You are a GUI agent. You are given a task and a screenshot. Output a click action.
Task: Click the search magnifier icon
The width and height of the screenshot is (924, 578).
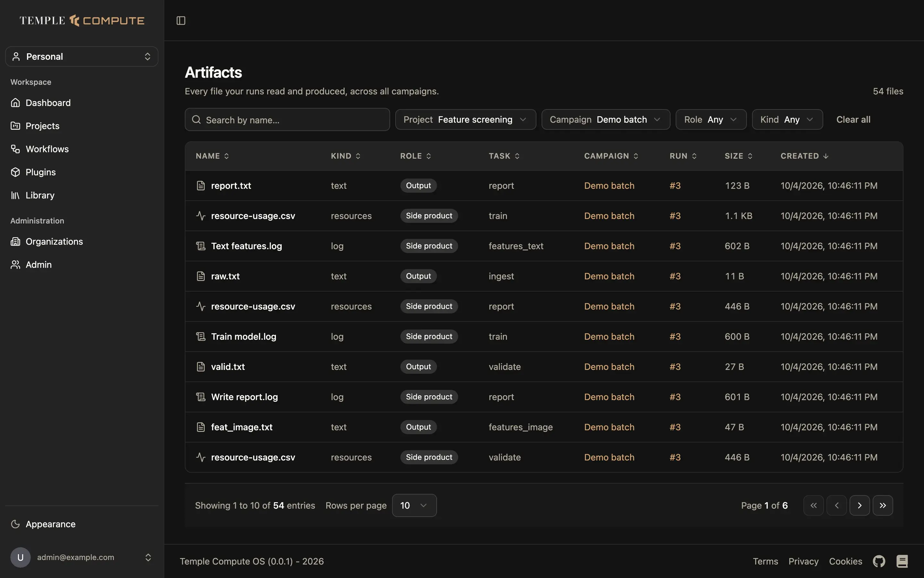[x=196, y=120]
